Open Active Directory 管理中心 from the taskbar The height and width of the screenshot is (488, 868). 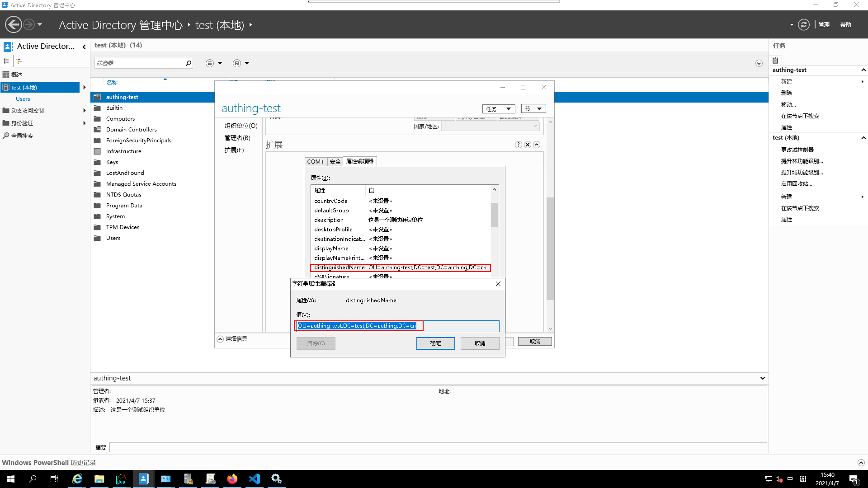[x=143, y=479]
